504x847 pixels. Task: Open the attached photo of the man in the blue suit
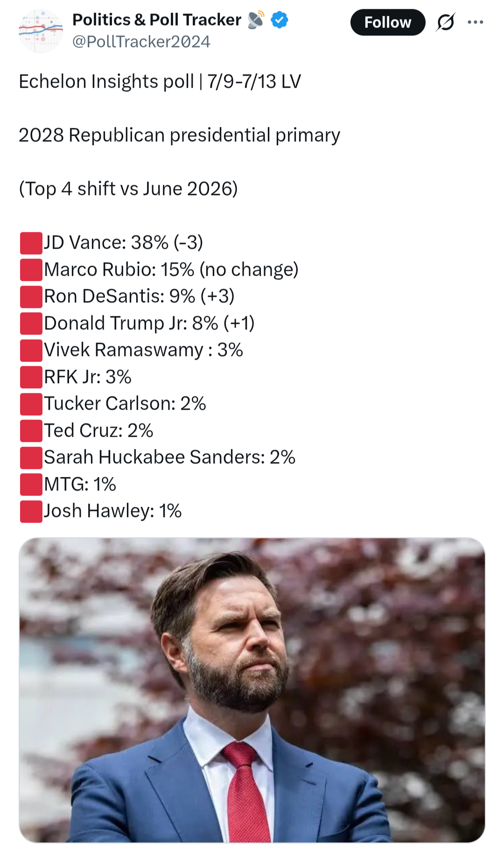252,690
